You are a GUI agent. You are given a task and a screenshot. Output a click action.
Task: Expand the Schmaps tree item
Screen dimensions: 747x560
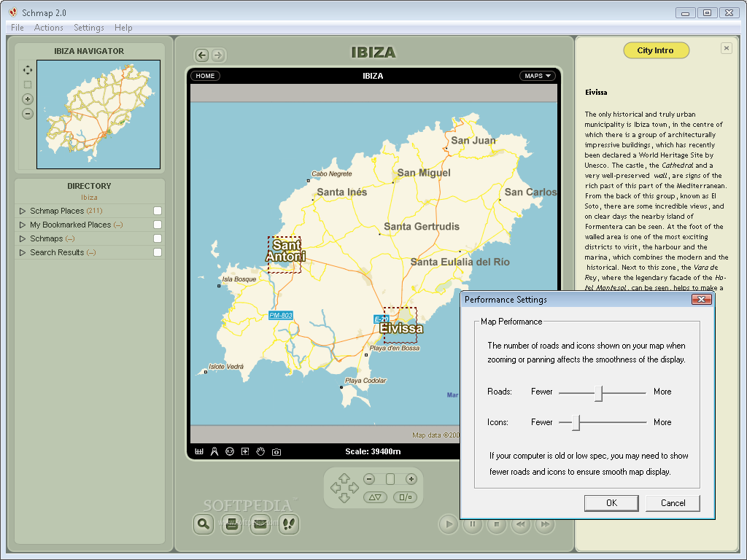coord(23,238)
